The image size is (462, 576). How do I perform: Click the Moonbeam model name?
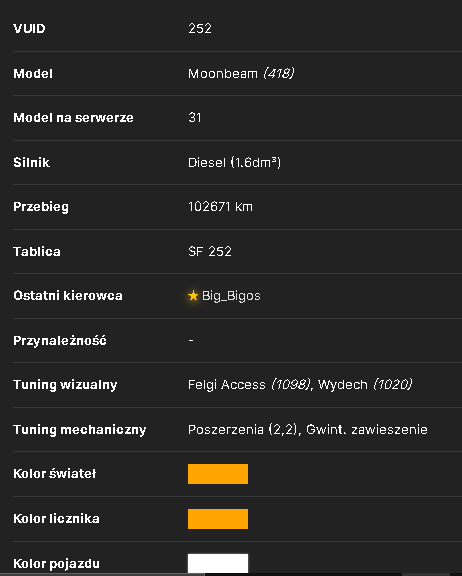click(223, 73)
